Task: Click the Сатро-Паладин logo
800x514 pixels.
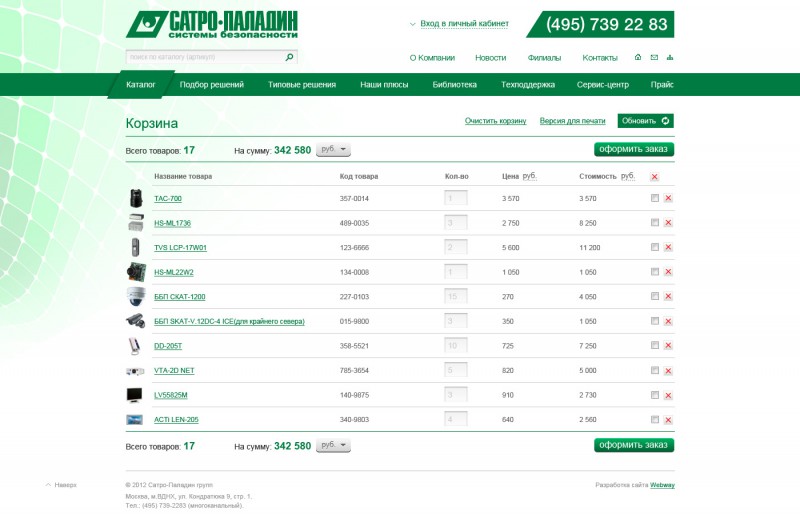Action: click(212, 25)
